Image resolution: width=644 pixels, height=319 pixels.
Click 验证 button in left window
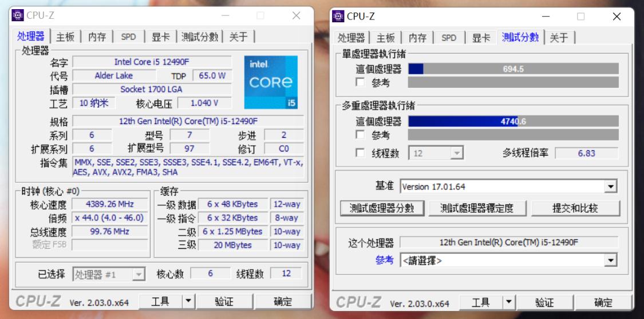click(224, 302)
